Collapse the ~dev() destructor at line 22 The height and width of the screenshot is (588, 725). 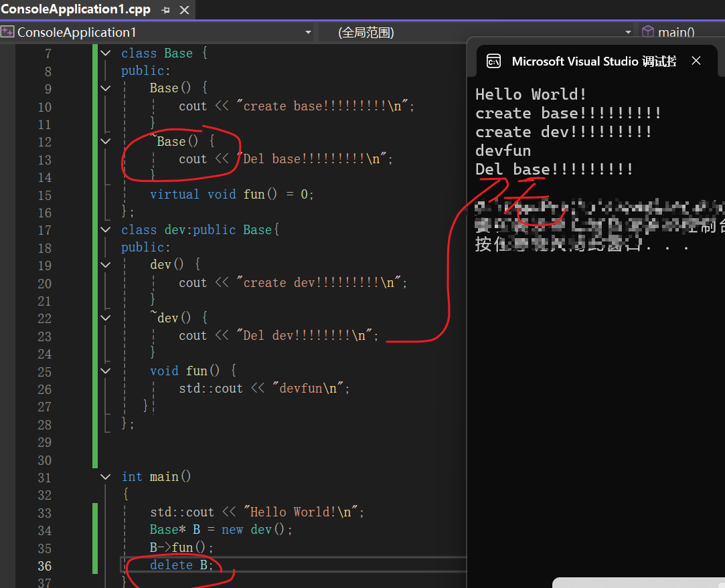click(x=105, y=318)
